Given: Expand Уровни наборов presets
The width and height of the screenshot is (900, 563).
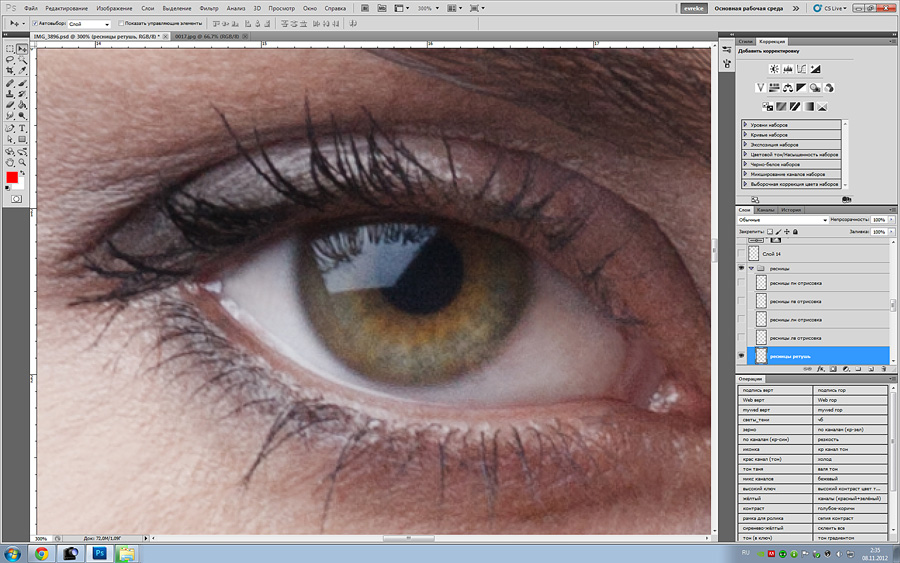Looking at the screenshot, I should click(x=745, y=125).
